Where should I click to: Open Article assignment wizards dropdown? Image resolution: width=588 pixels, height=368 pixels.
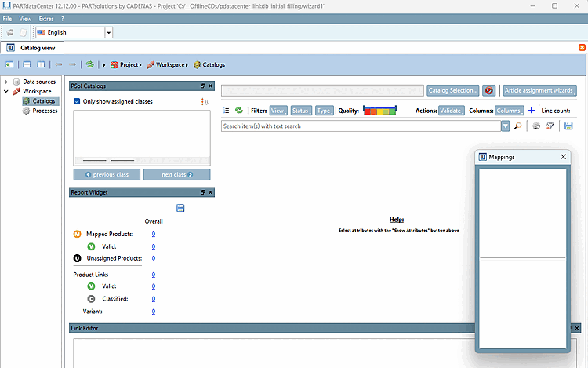pyautogui.click(x=539, y=90)
